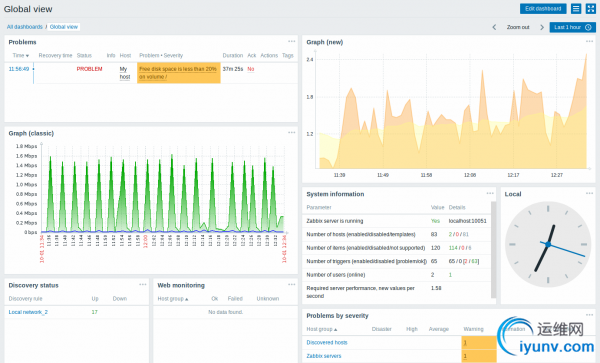Expand the Last 1 hour time selector
This screenshot has height=363, width=600.
(x=572, y=27)
